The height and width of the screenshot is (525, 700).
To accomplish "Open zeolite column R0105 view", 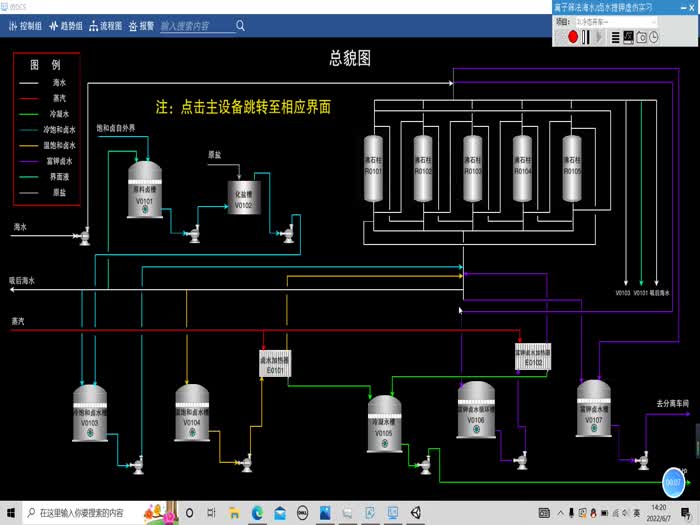I will 571,167.
